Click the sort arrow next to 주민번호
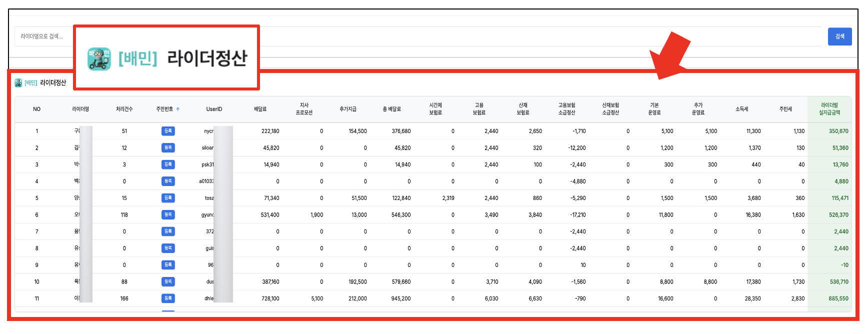Image resolution: width=868 pixels, height=334 pixels. [x=178, y=109]
